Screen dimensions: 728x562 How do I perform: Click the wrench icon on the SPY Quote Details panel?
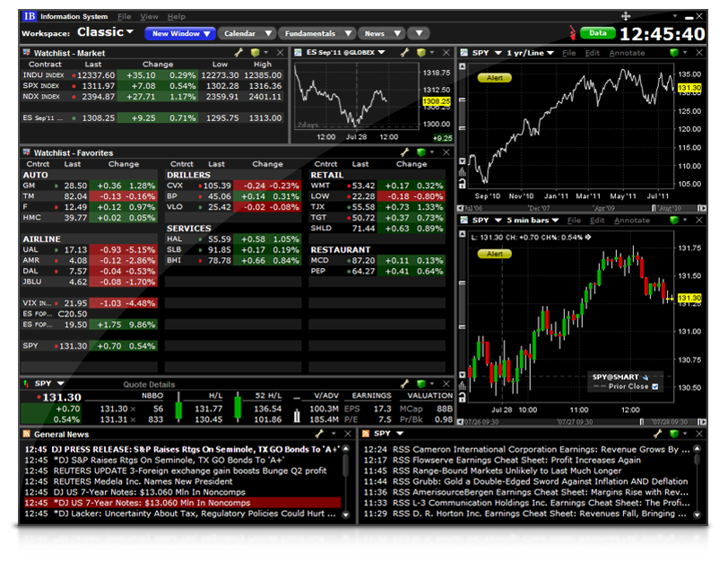(405, 383)
